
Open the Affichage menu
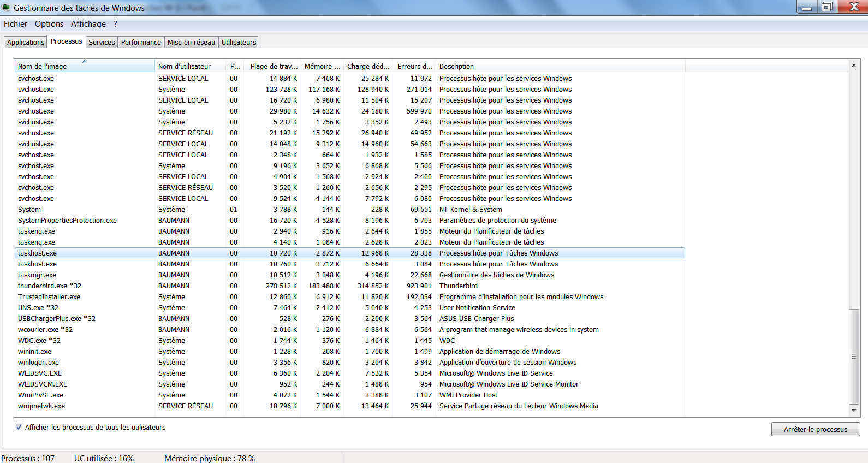[88, 24]
